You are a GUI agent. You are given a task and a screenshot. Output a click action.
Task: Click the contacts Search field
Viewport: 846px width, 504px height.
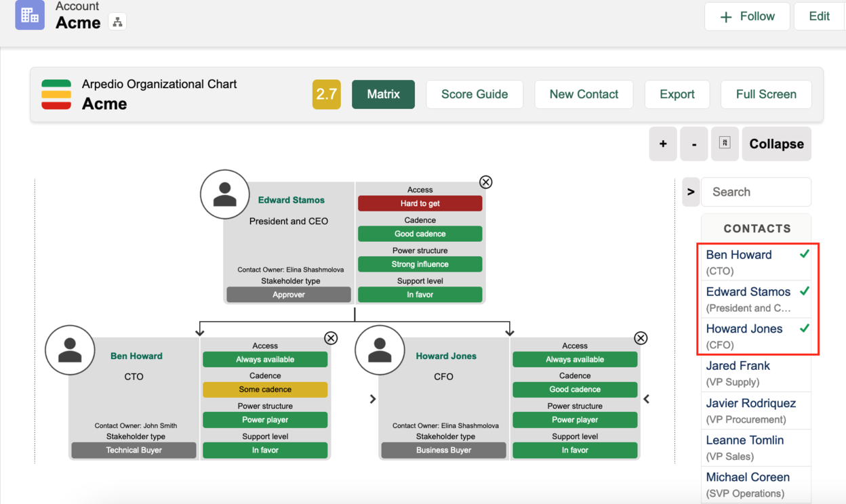[756, 192]
